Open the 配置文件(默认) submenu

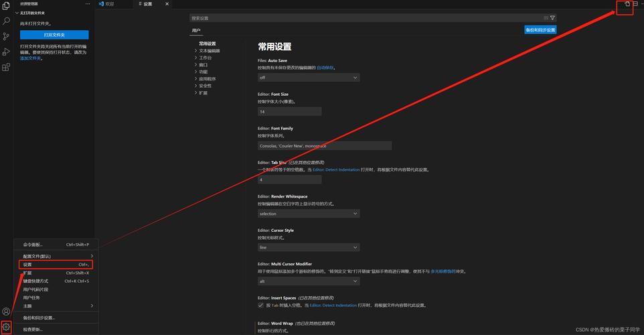pos(56,256)
